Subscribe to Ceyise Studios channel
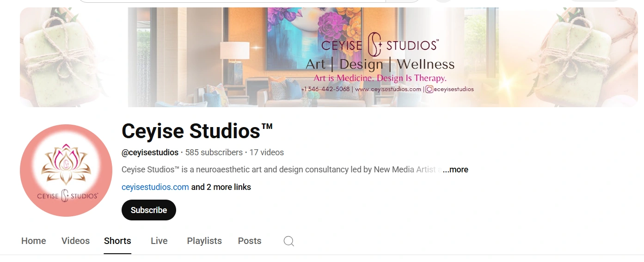 pos(149,210)
